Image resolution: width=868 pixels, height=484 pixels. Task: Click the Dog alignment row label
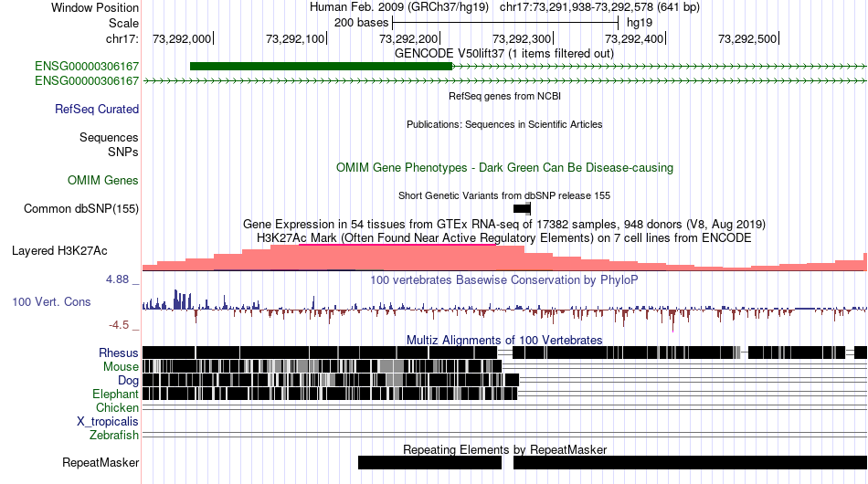pos(128,381)
